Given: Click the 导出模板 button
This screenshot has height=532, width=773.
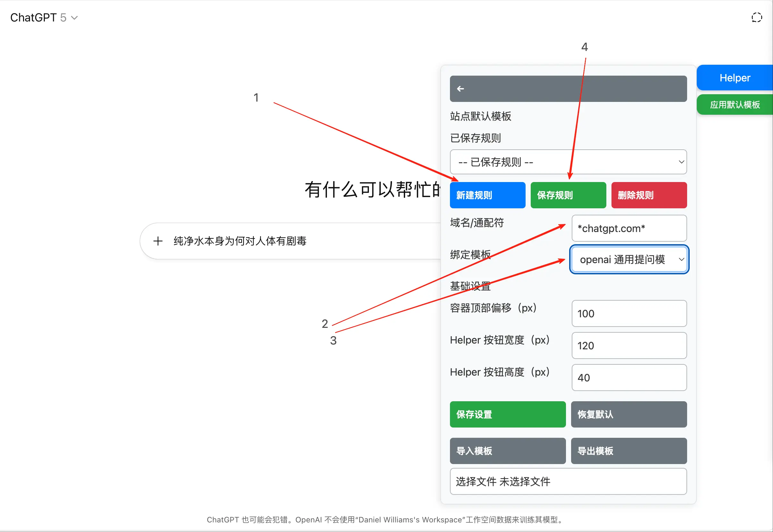Looking at the screenshot, I should [629, 451].
